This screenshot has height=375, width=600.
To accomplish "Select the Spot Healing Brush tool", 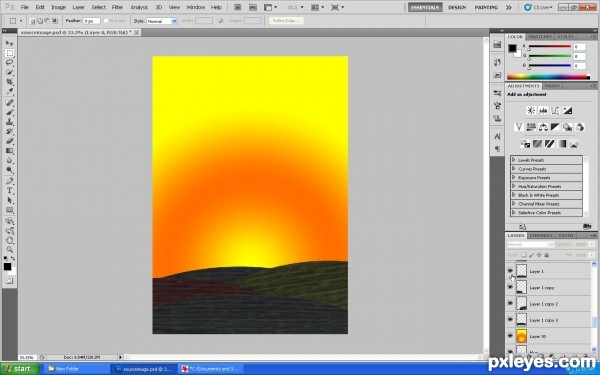I will click(10, 102).
